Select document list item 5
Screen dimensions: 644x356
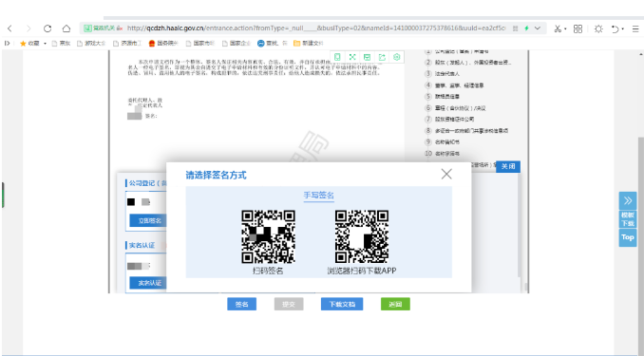(x=443, y=97)
